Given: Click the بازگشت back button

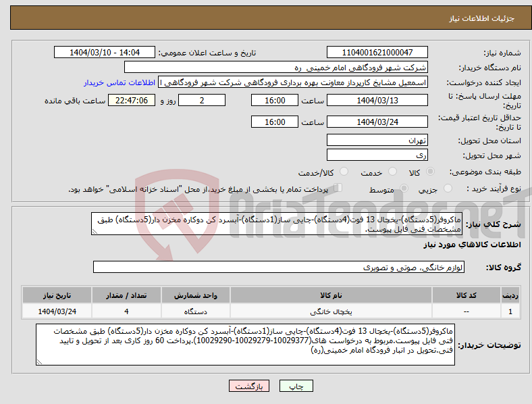Looking at the screenshot, I should click(x=249, y=386).
